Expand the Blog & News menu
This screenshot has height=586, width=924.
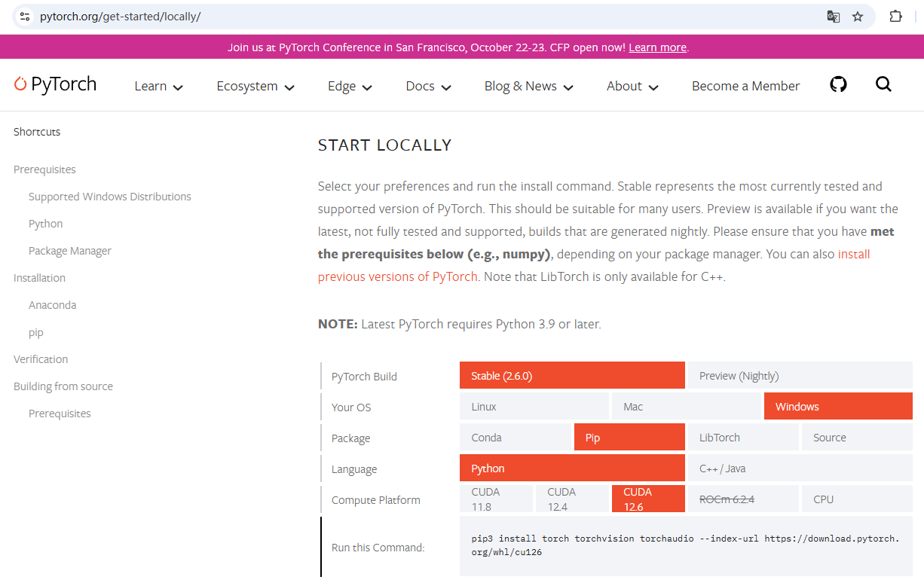tap(528, 87)
